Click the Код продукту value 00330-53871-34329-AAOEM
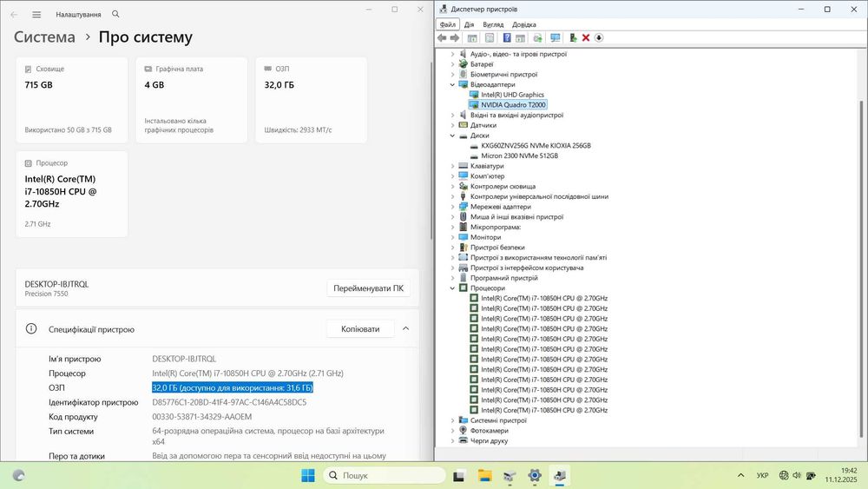Screen dimensions: 868x489 202,416
